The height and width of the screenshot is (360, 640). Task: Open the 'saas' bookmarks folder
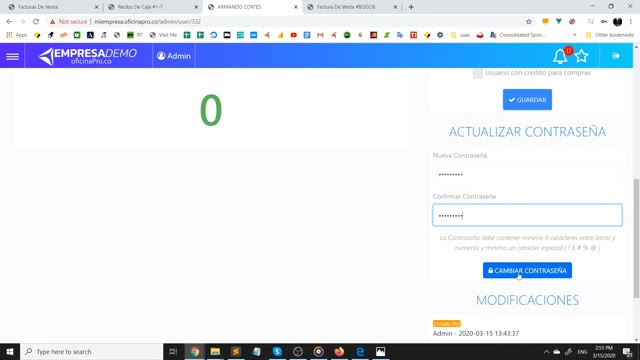(460, 35)
